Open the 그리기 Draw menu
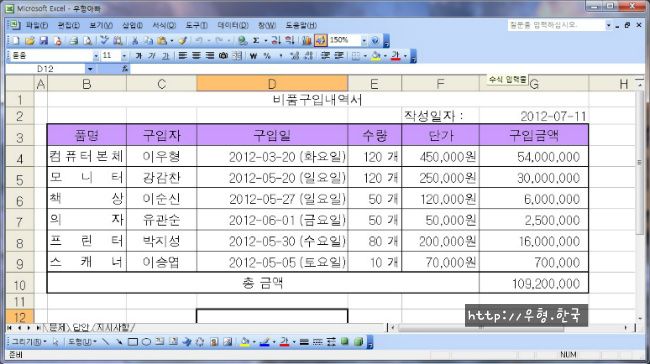 (29, 342)
